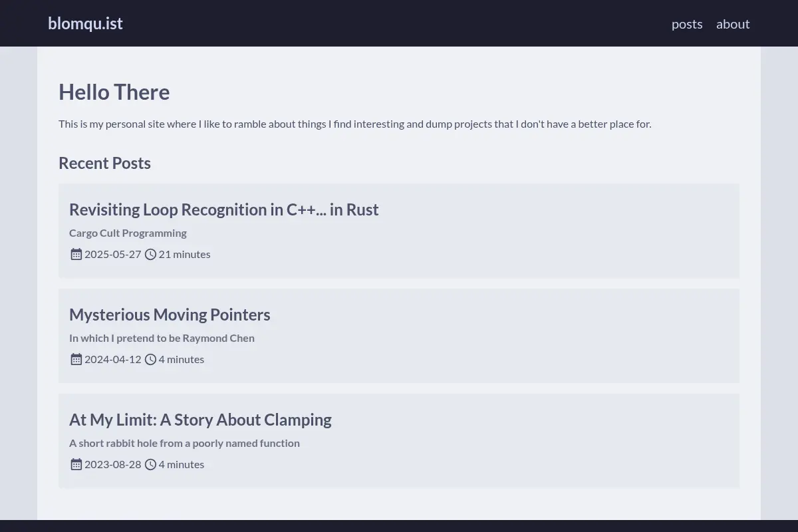This screenshot has height=532, width=798.
Task: Click the 21 minutes reading time
Action: [184, 254]
